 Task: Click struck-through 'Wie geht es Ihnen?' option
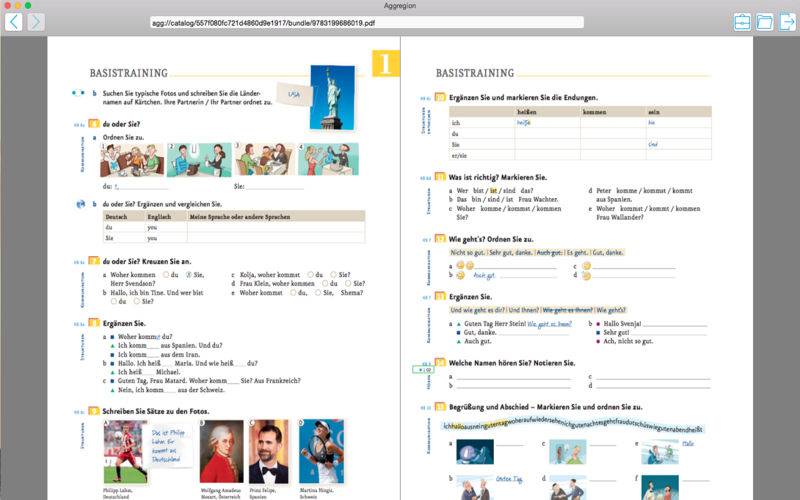coord(567,310)
